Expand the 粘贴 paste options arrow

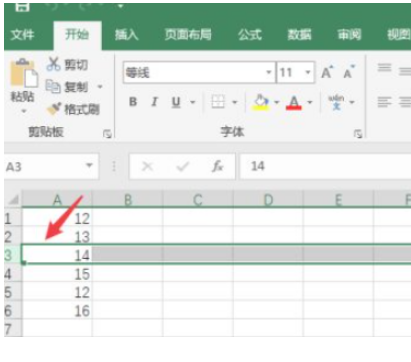click(23, 111)
